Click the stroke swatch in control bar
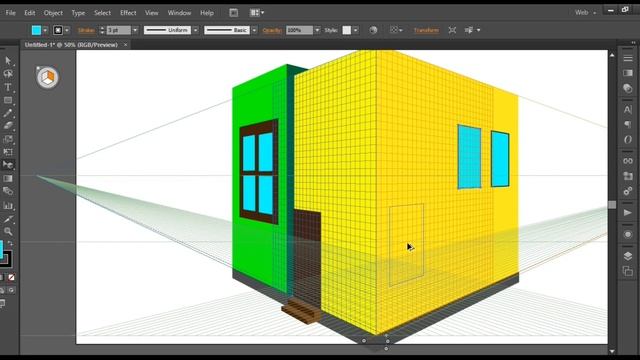640x360 pixels. pyautogui.click(x=58, y=30)
